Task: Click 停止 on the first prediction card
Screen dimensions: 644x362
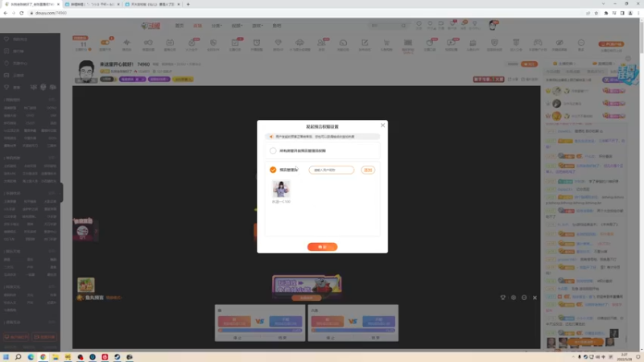Action: (x=237, y=338)
